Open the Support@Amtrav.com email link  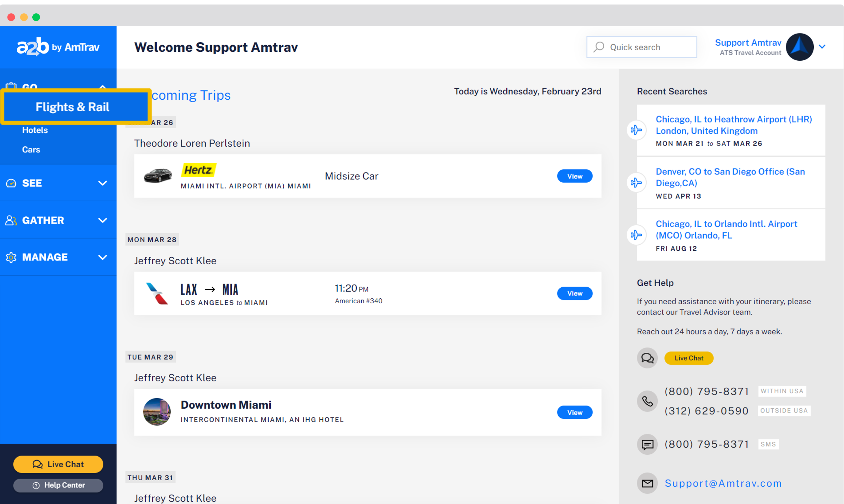coord(723,483)
